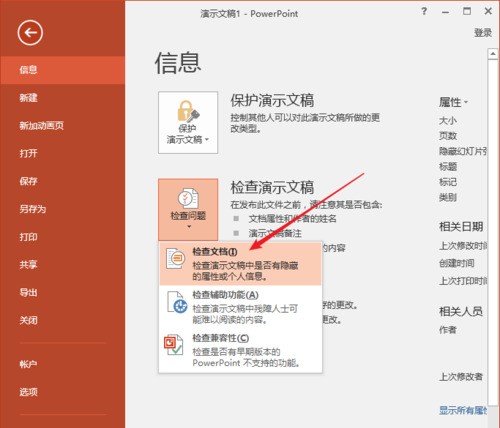Choose 检查辅助功能(A) from the menu
The width and height of the screenshot is (500, 428).
pos(240,307)
